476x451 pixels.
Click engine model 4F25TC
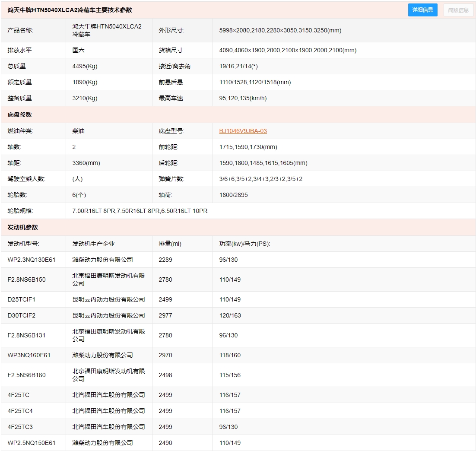click(x=19, y=395)
